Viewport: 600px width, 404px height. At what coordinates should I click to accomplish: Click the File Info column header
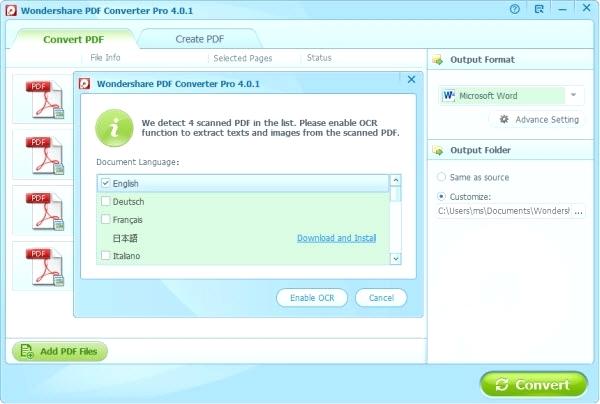pos(105,57)
